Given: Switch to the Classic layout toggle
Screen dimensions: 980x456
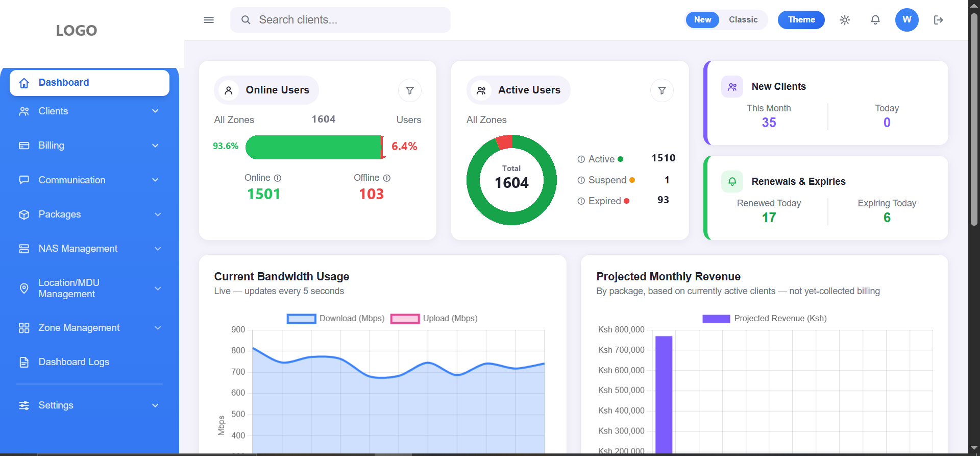Looking at the screenshot, I should (743, 20).
